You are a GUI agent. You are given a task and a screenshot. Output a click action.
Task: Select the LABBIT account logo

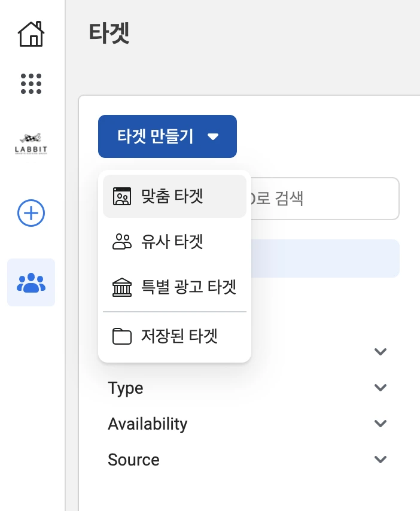tap(31, 144)
